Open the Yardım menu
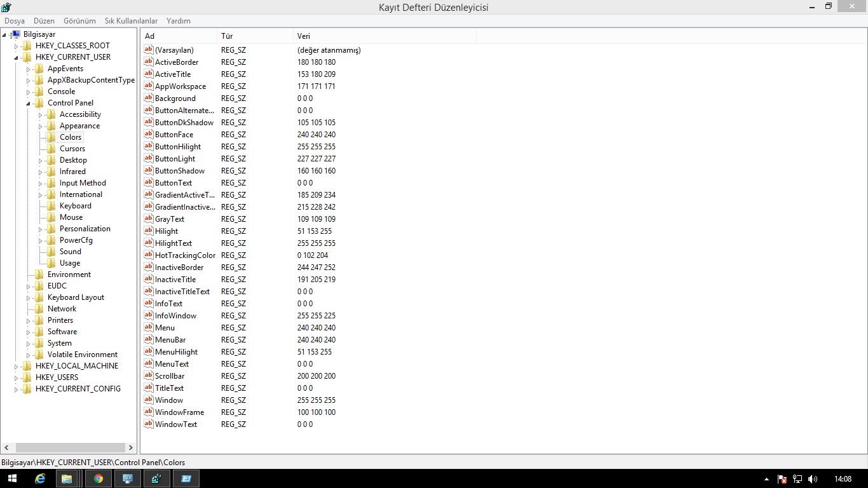The width and height of the screenshot is (868, 488). pos(179,21)
